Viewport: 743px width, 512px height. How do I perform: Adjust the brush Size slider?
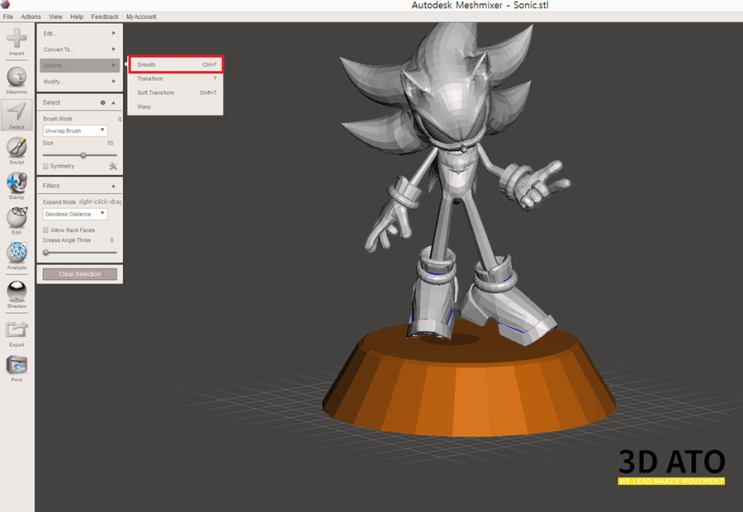tap(80, 155)
